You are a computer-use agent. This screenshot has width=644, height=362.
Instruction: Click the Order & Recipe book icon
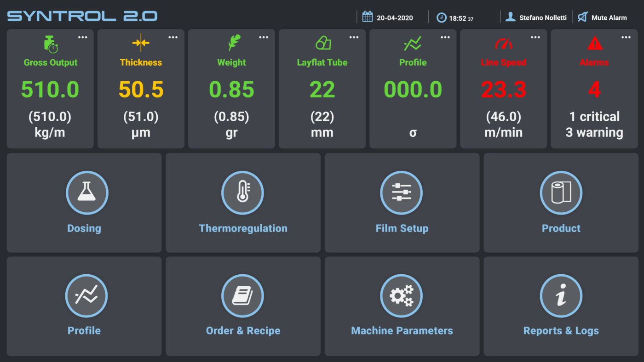point(242,296)
